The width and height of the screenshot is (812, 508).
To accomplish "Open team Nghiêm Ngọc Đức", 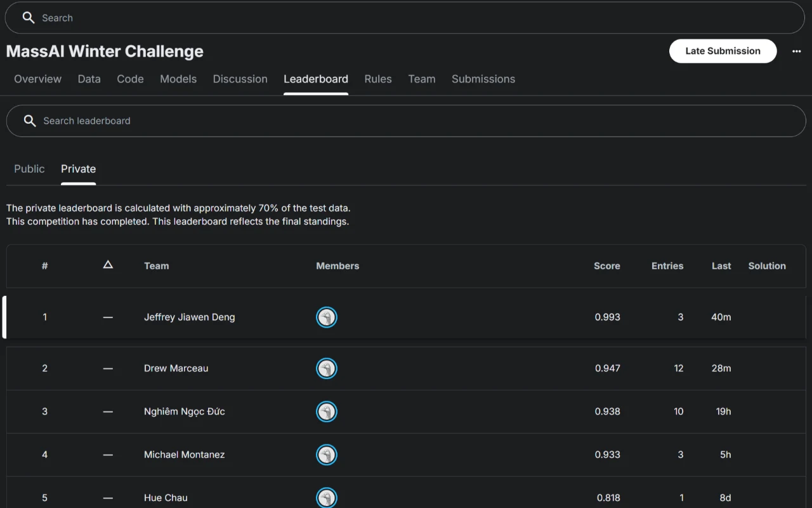I will pos(185,411).
